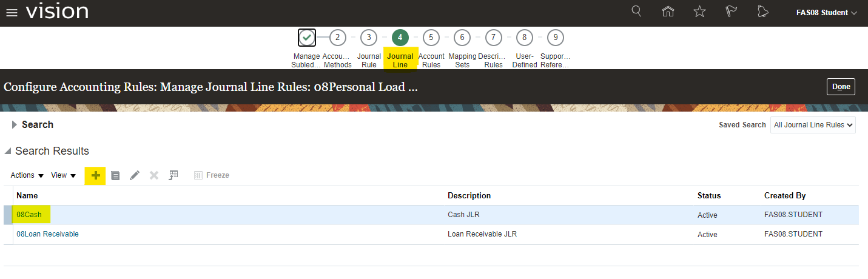Collapse the Search Results section
The image size is (868, 279).
coord(8,151)
